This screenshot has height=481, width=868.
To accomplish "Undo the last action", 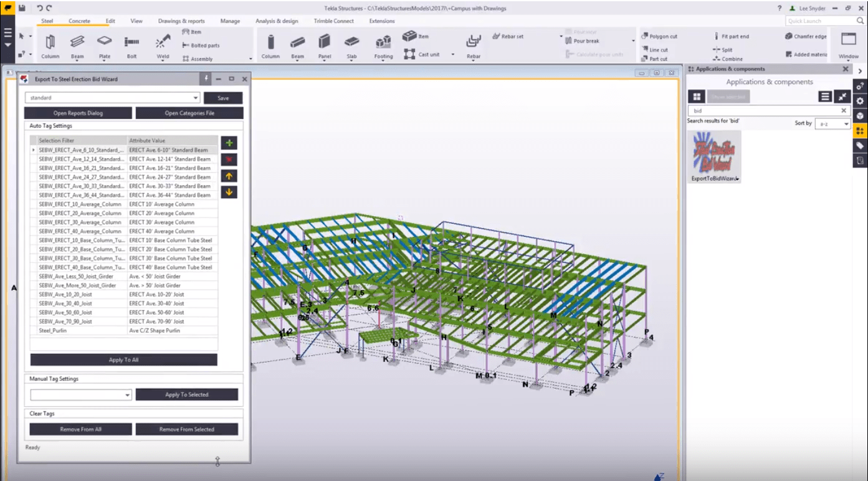I will [40, 8].
